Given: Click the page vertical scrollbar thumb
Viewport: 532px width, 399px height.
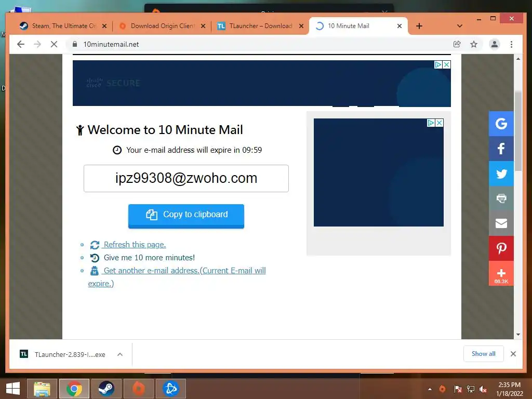Looking at the screenshot, I should (x=518, y=130).
